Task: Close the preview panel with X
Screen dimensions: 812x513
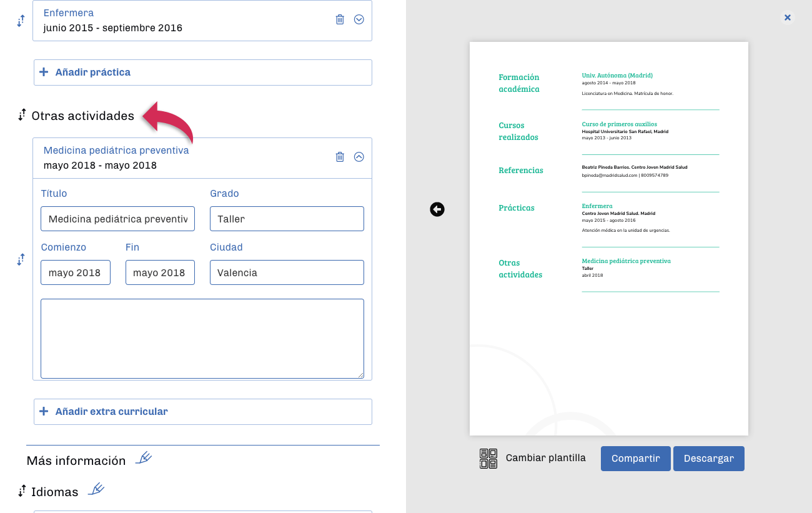Action: (x=788, y=17)
